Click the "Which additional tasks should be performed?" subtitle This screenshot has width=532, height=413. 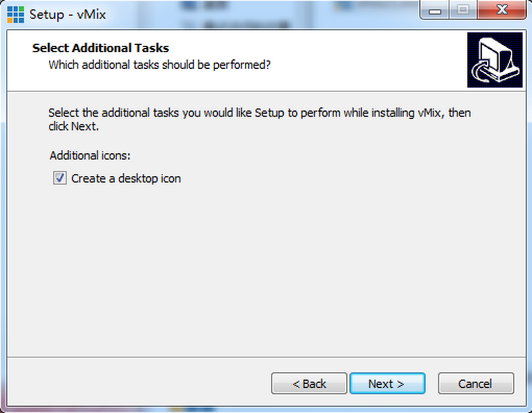point(160,65)
